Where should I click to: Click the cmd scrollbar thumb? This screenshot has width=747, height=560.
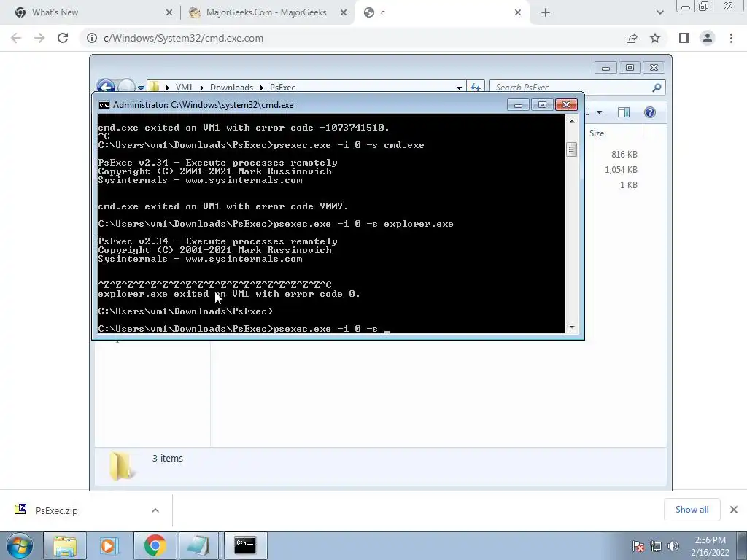(572, 149)
